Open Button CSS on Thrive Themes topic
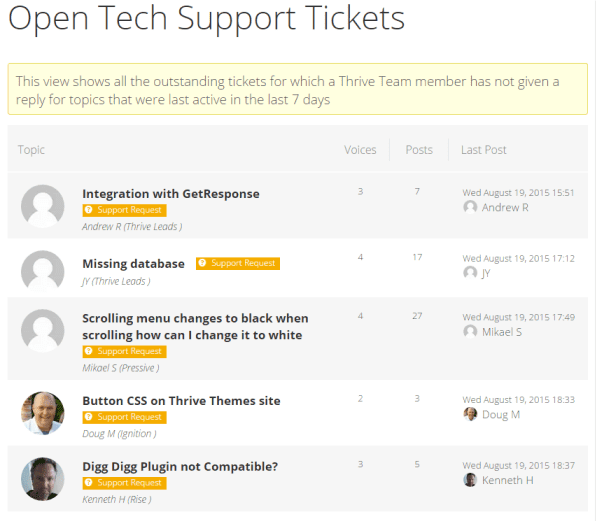Image resolution: width=600 pixels, height=521 pixels. click(x=181, y=400)
